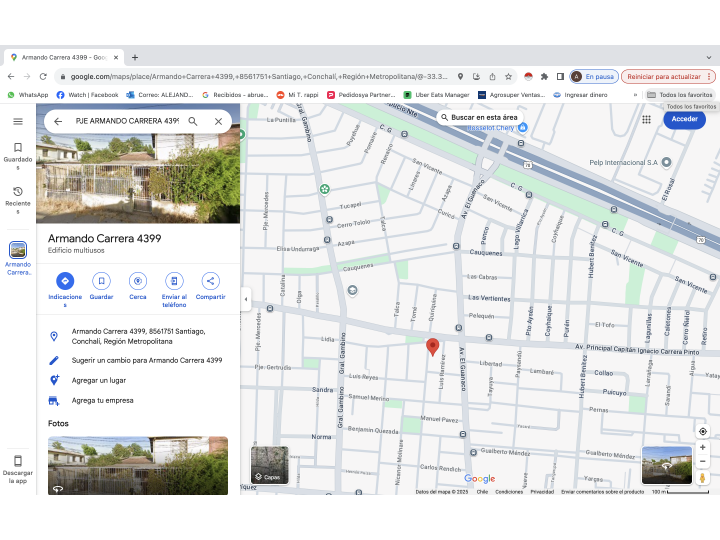720x540 pixels.
Task: Open the Recientes history icon
Action: (17, 192)
